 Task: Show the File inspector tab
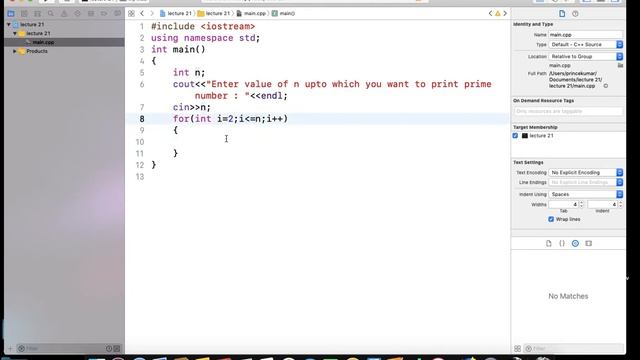point(562,13)
